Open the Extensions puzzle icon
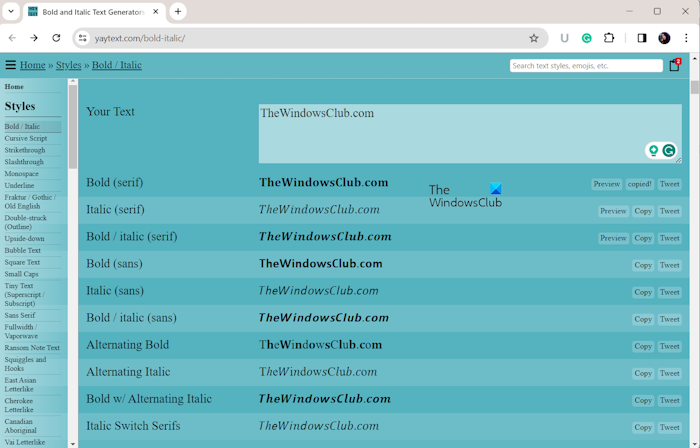This screenshot has width=700, height=448. click(609, 38)
